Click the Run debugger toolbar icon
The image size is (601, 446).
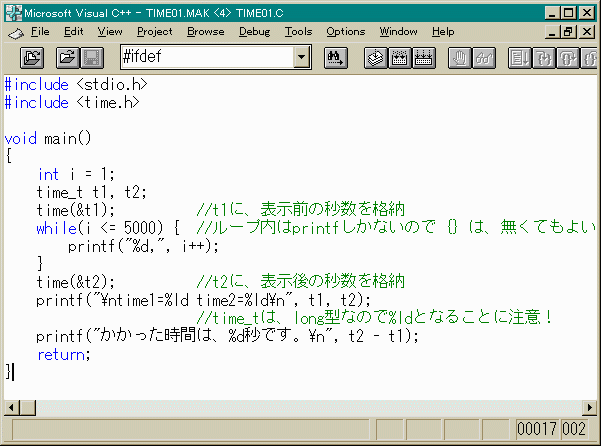click(520, 58)
